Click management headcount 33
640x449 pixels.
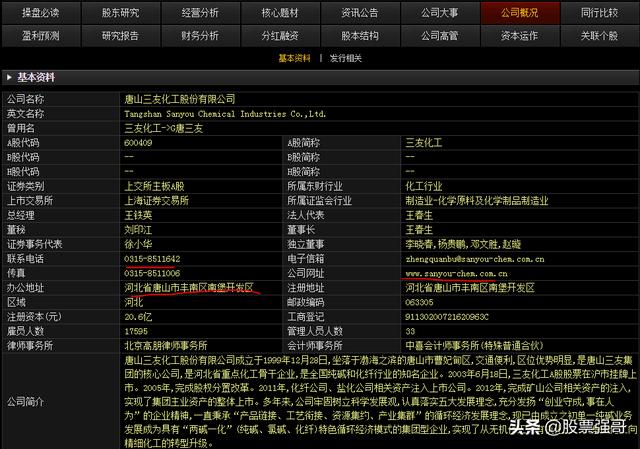pos(410,331)
